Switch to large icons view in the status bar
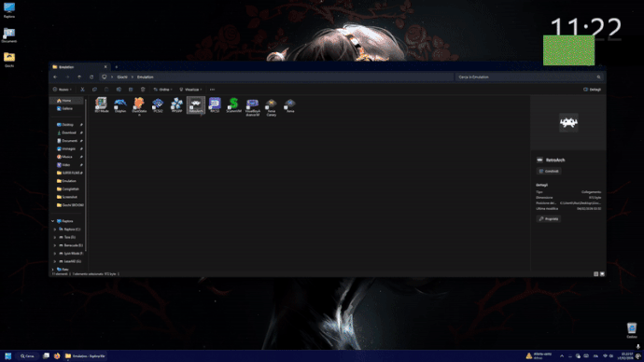644x362 pixels. pos(602,273)
